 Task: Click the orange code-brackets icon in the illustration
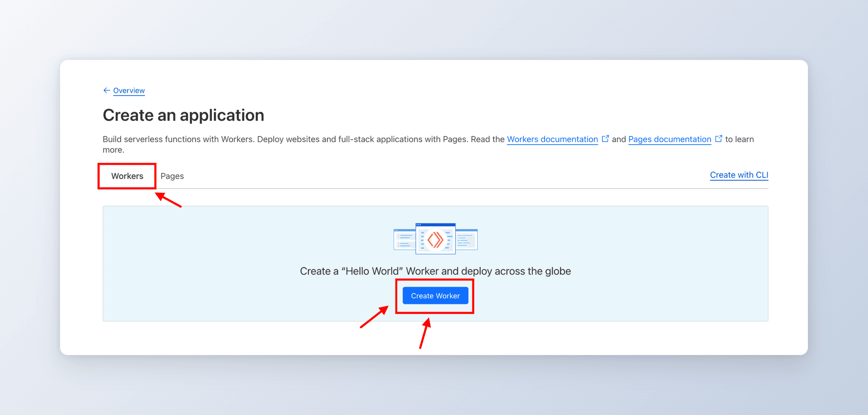(435, 240)
